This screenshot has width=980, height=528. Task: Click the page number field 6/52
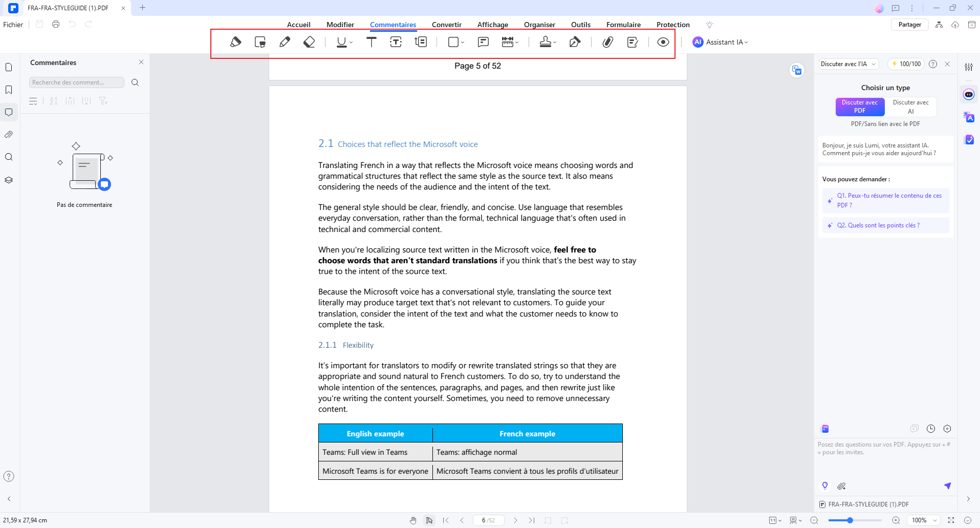point(488,520)
